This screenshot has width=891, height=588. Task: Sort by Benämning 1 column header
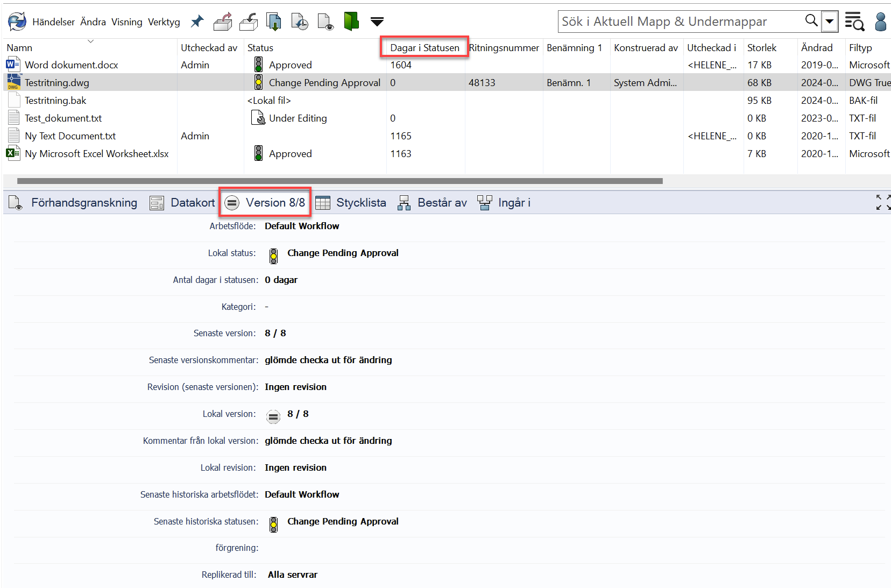574,48
